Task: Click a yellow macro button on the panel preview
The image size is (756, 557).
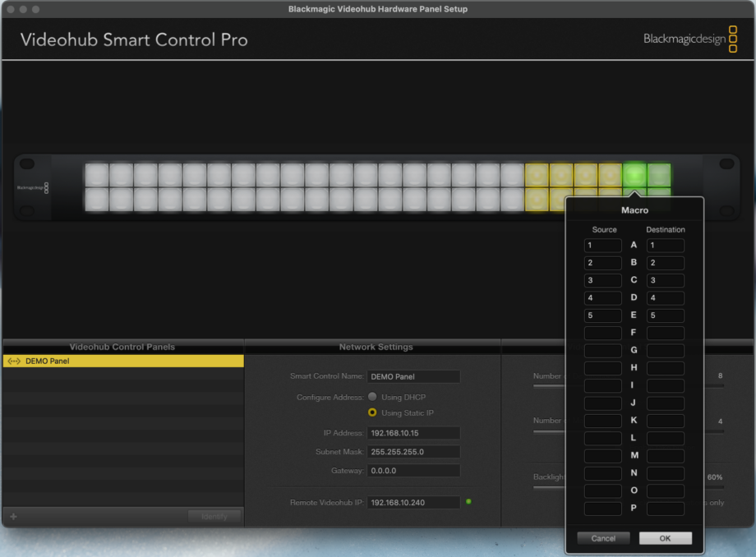Action: 538,173
